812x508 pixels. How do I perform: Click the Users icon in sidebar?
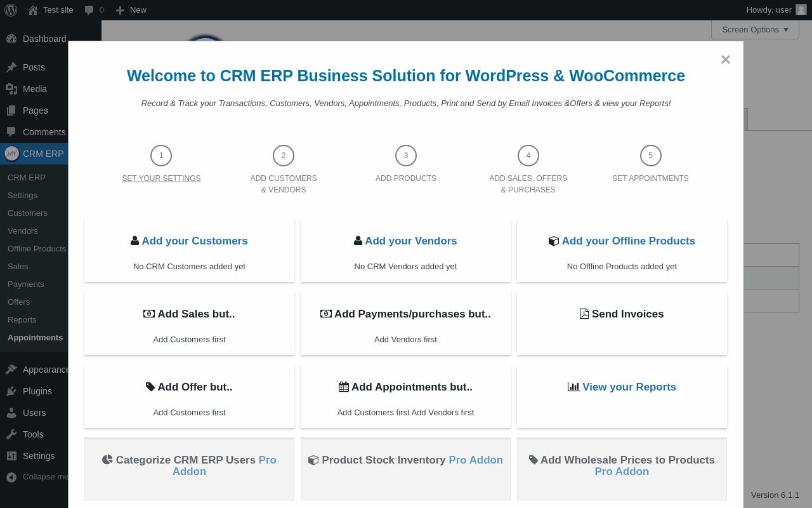click(11, 413)
